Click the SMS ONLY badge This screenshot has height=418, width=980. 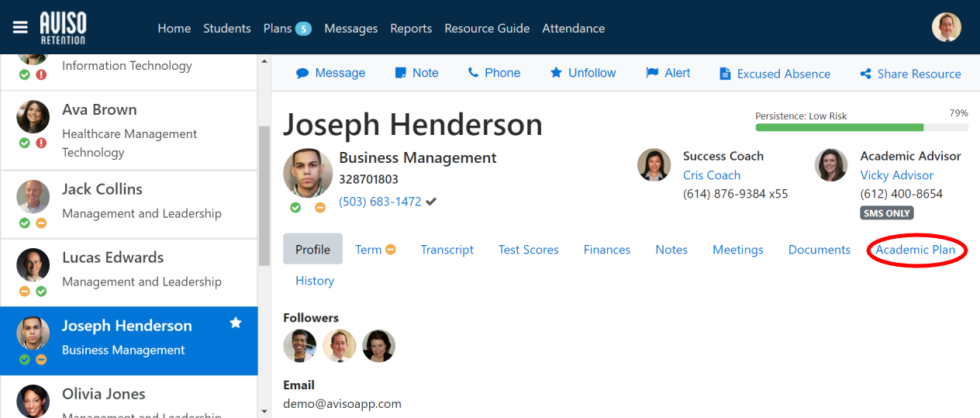(x=887, y=213)
